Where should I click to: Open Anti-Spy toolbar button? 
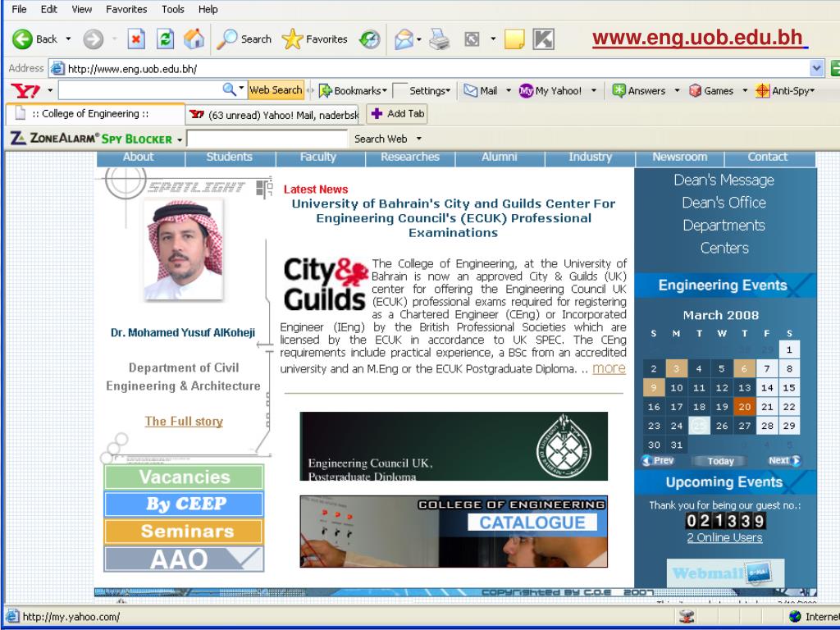[x=785, y=90]
